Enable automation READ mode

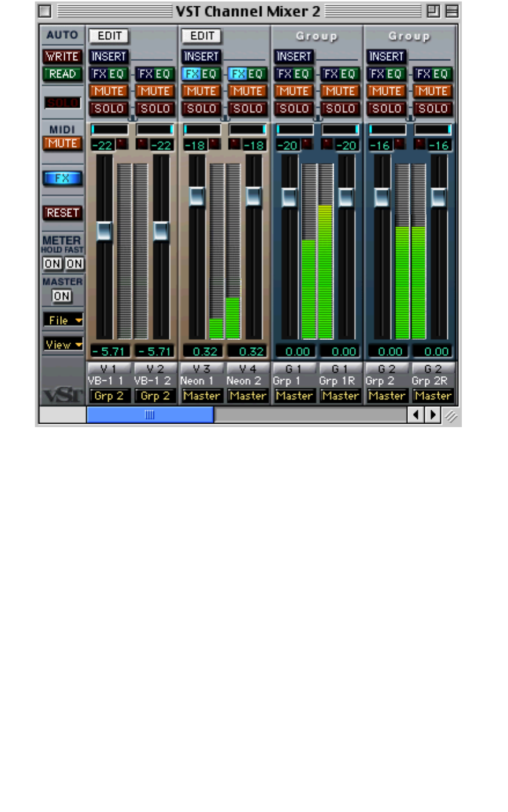(x=62, y=74)
